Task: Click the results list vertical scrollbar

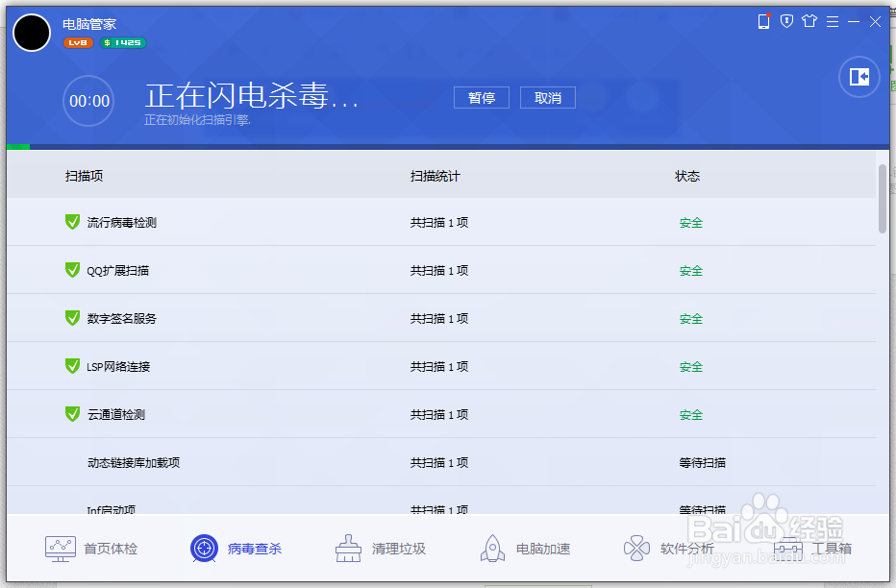Action: pyautogui.click(x=883, y=199)
